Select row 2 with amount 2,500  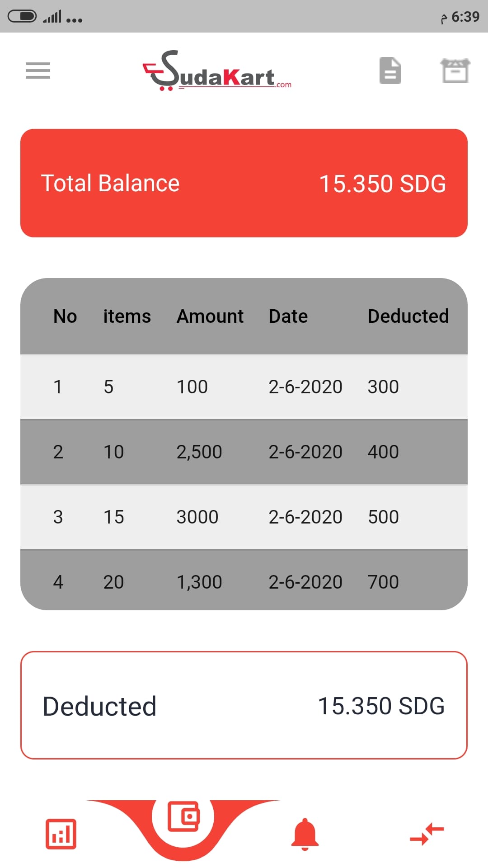click(x=244, y=452)
